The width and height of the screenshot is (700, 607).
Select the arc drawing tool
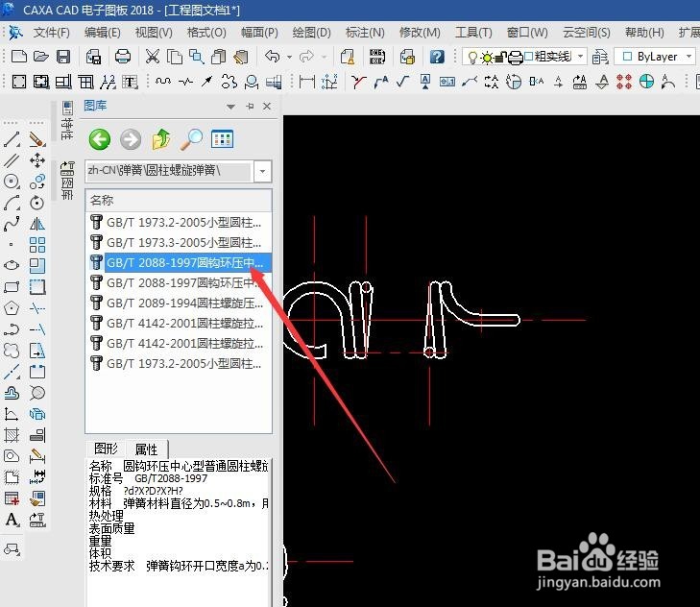[12, 203]
